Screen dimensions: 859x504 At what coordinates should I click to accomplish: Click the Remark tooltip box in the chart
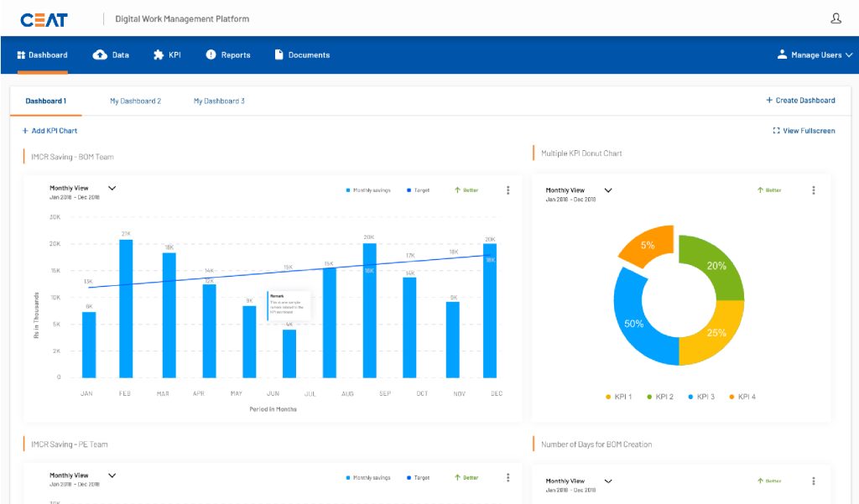point(289,305)
